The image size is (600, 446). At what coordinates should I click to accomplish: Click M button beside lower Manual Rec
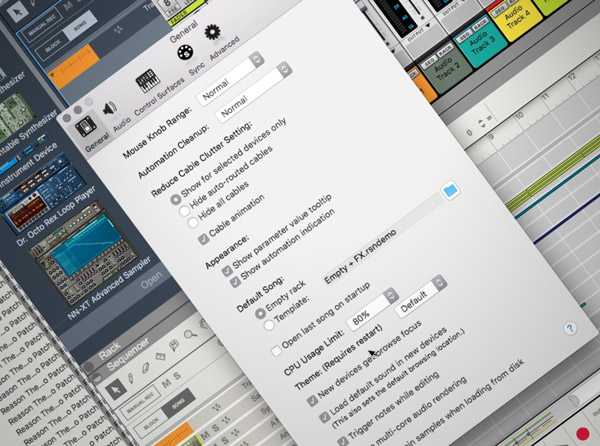point(166,383)
